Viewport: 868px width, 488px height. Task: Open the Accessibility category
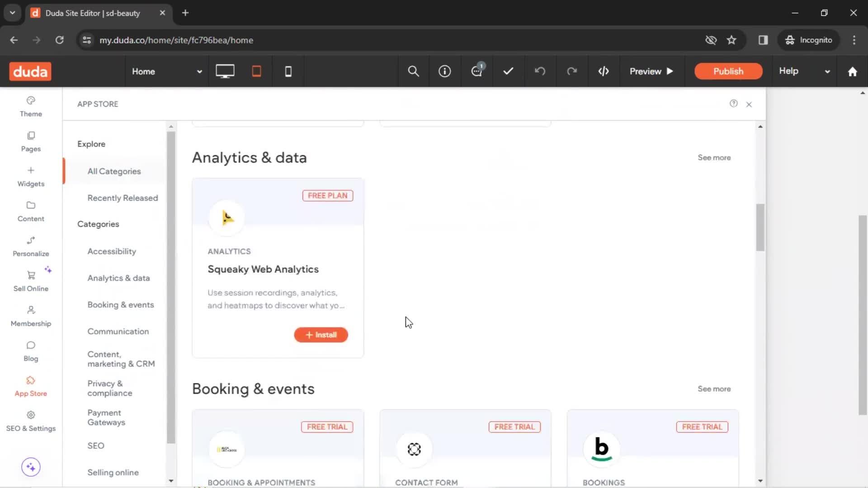[112, 251]
